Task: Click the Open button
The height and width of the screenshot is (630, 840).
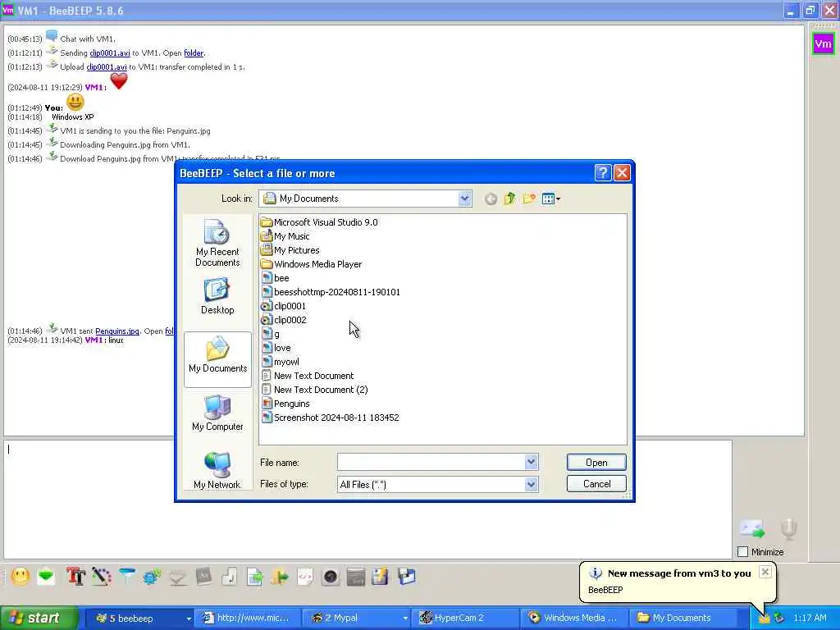Action: tap(596, 463)
